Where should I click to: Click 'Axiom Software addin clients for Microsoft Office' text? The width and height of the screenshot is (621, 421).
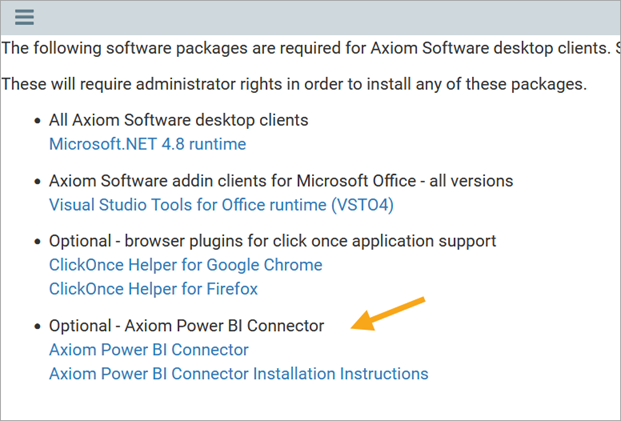pos(280,181)
